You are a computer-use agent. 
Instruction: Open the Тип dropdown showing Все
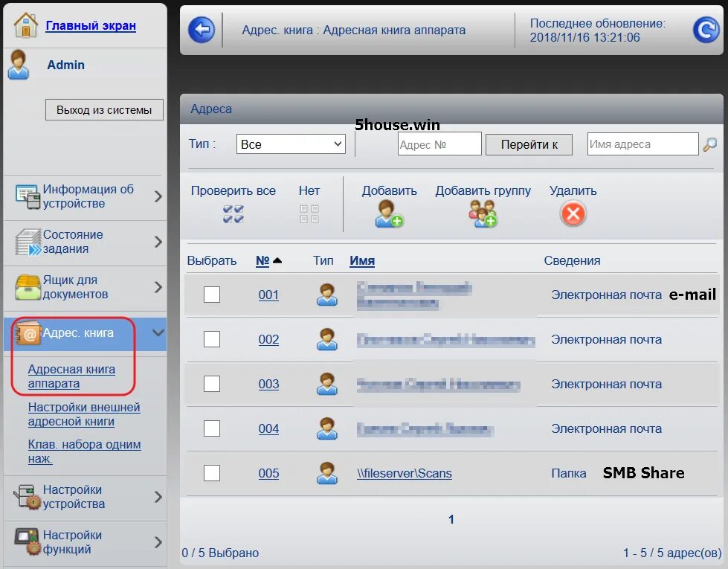point(291,144)
